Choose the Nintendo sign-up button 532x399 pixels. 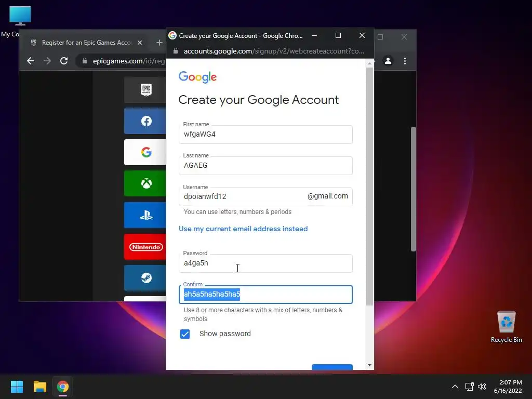(145, 247)
